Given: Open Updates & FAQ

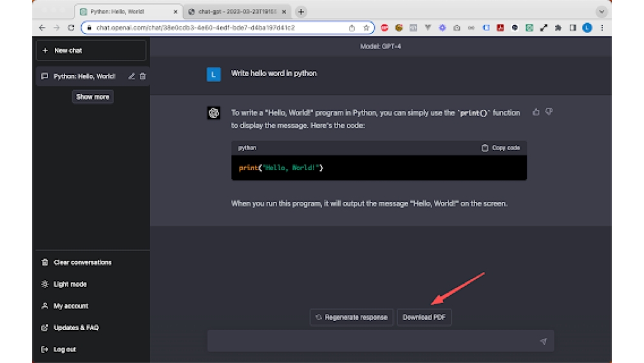Looking at the screenshot, I should point(76,328).
